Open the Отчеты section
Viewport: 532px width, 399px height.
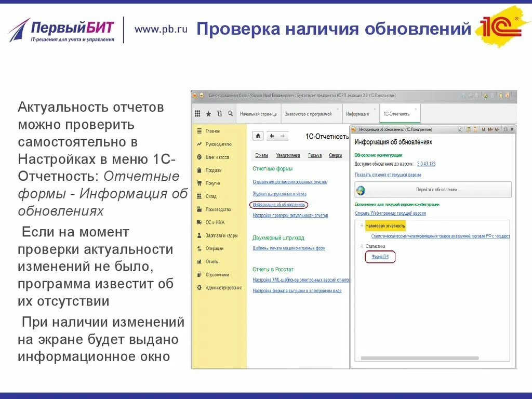point(212,262)
